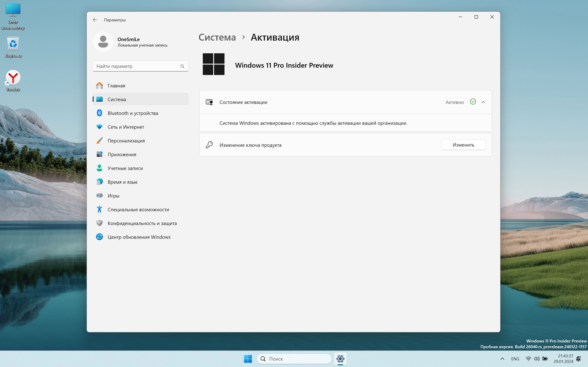Select the Gaming controller icon
The width and height of the screenshot is (588, 367).
point(99,196)
